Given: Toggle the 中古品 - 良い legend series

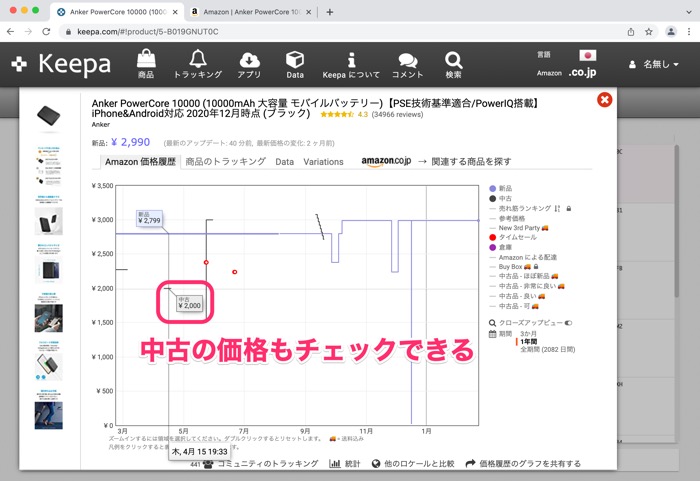Looking at the screenshot, I should coord(517,296).
